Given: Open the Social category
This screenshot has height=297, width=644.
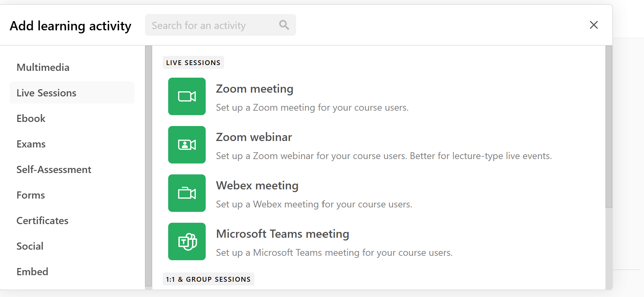Looking at the screenshot, I should pos(30,246).
